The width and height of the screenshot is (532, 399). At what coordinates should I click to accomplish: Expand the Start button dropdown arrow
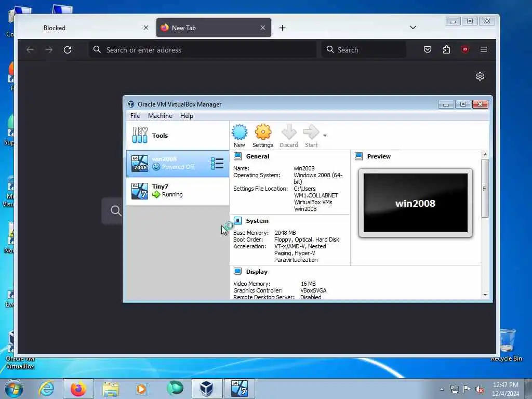325,136
